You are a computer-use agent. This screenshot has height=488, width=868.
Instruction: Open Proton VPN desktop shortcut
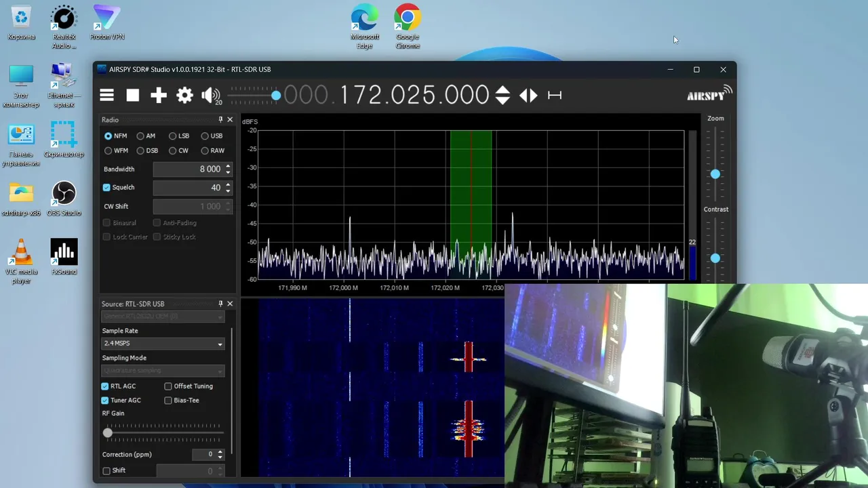click(x=107, y=23)
